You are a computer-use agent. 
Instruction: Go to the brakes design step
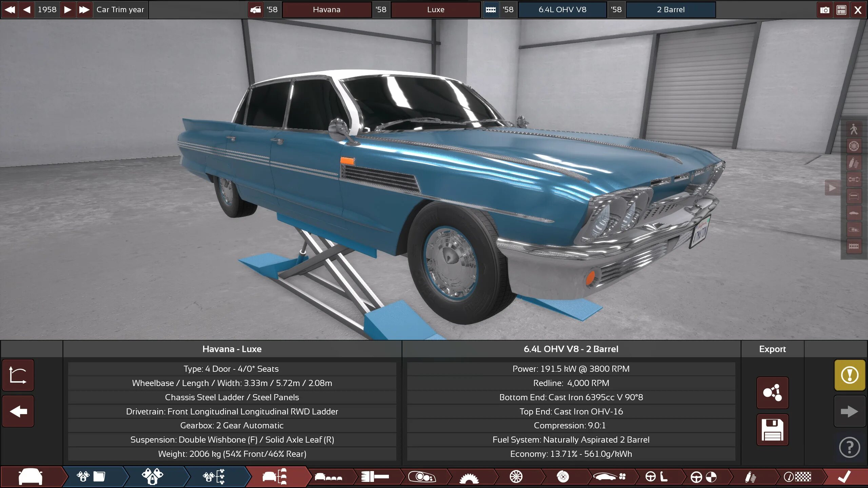(x=563, y=477)
